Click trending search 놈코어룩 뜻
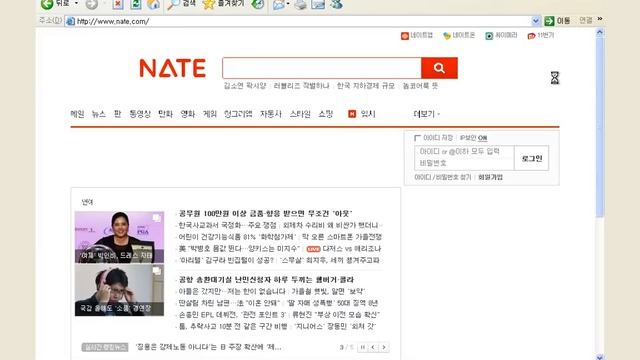Viewport: 640px width, 360px height. pos(420,86)
